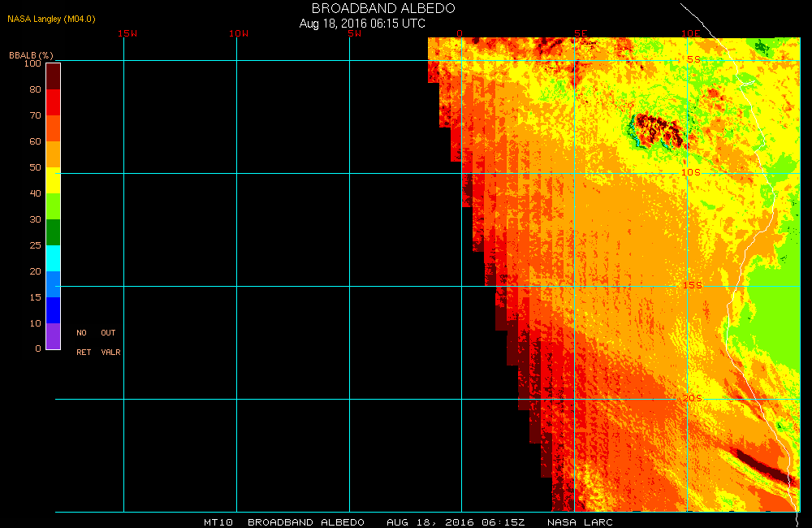Screen dimensions: 812x528
Task: Select the red-orange 60-70 legend swatch
Action: [54, 128]
